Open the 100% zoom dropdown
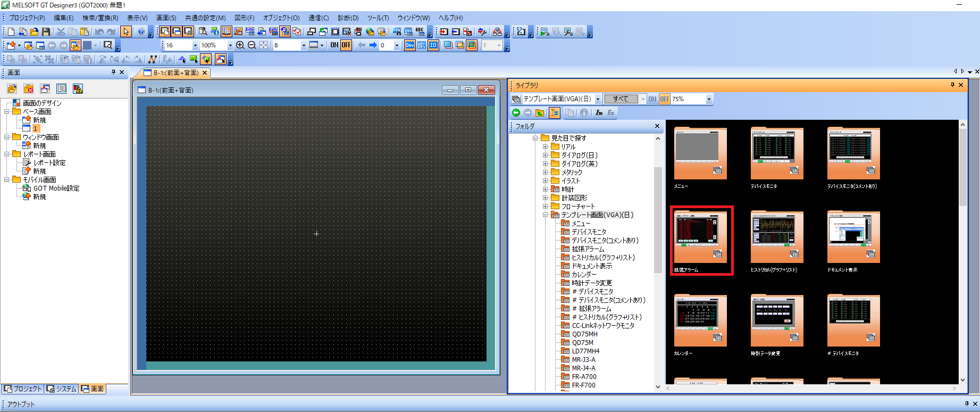The height and width of the screenshot is (412, 980). pyautogui.click(x=230, y=45)
